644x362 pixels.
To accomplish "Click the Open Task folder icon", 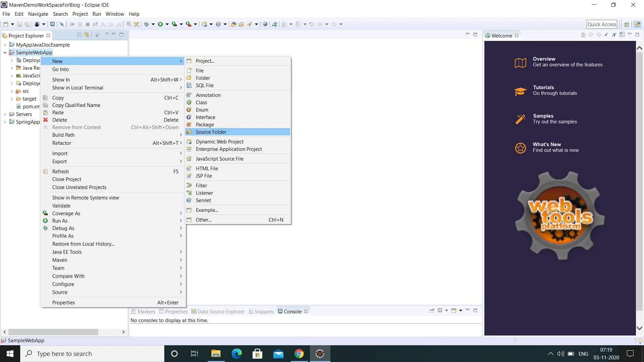I will 241,24.
